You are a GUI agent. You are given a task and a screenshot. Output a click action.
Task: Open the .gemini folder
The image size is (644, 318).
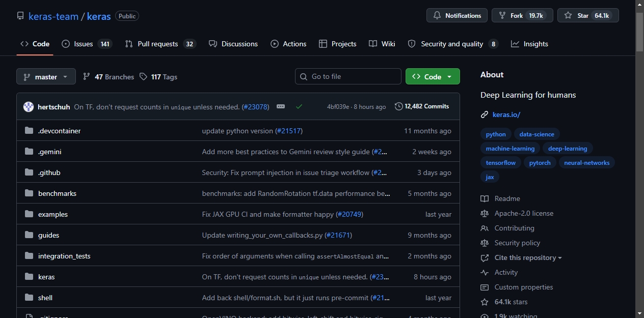point(49,152)
